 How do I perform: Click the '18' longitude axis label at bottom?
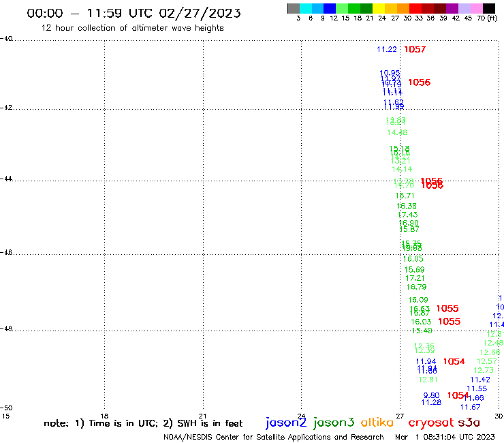[104, 416]
